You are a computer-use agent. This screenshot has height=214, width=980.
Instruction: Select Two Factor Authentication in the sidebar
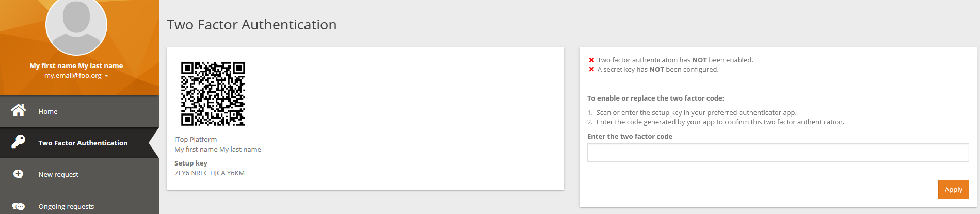pos(83,143)
